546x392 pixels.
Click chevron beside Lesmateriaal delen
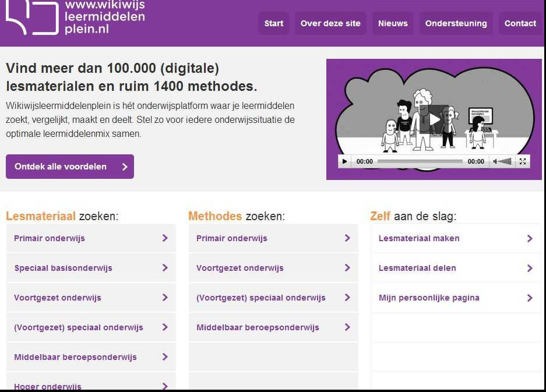[x=530, y=268]
